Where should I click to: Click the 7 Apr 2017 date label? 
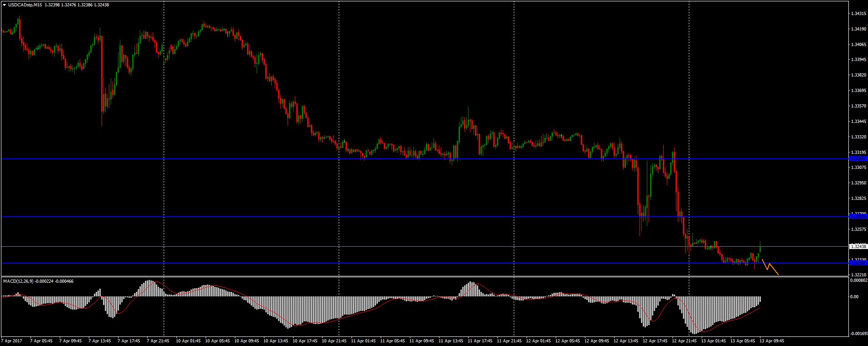[11, 341]
